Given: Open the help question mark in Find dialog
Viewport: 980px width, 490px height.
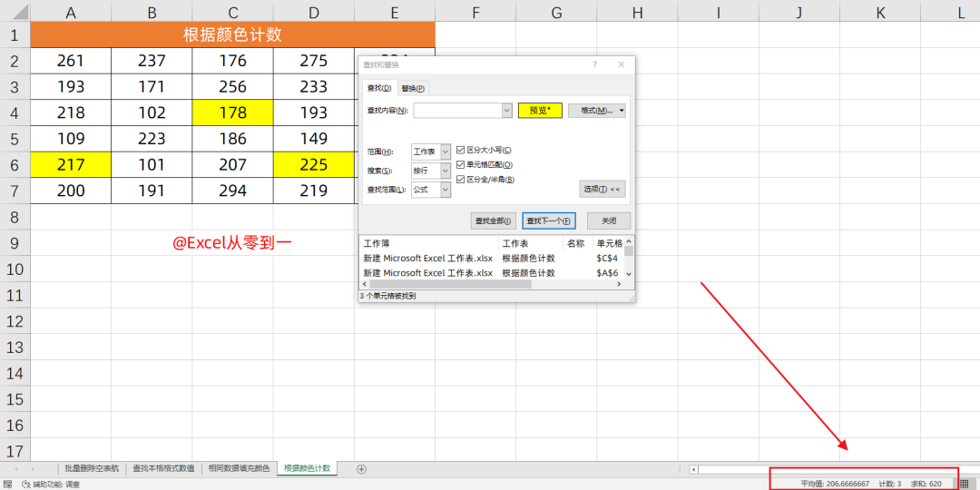Looking at the screenshot, I should pos(594,64).
